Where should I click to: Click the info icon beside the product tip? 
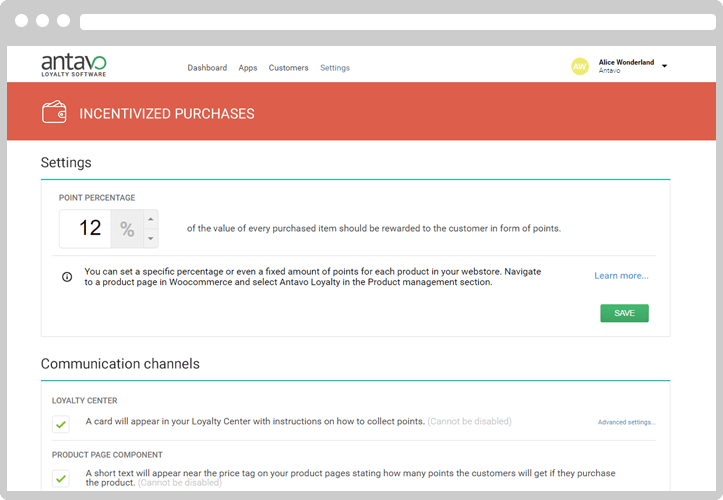[x=67, y=277]
